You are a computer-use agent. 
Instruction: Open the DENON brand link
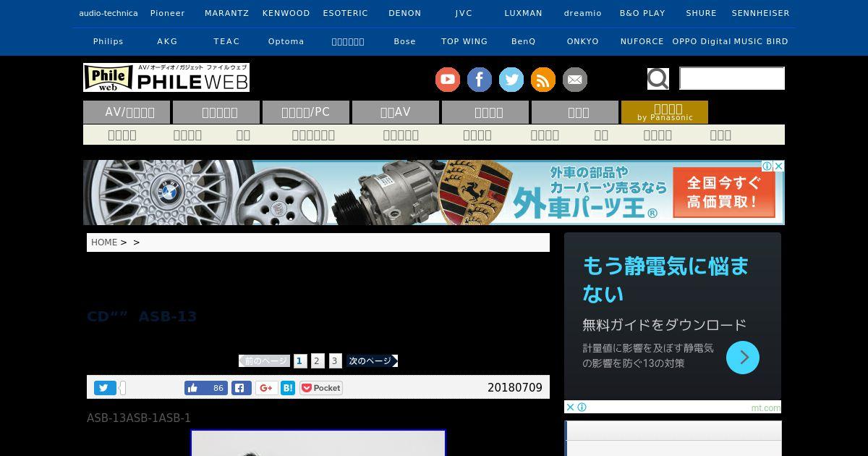405,13
